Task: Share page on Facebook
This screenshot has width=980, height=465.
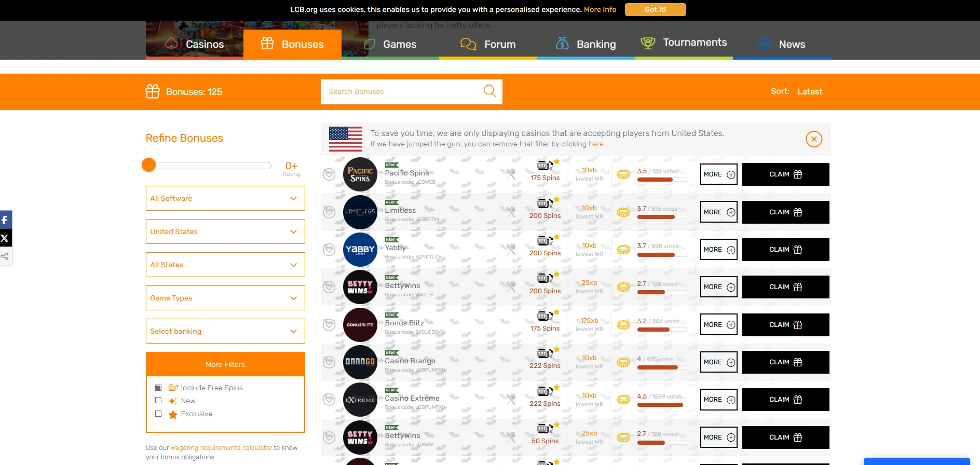Action: 5,220
